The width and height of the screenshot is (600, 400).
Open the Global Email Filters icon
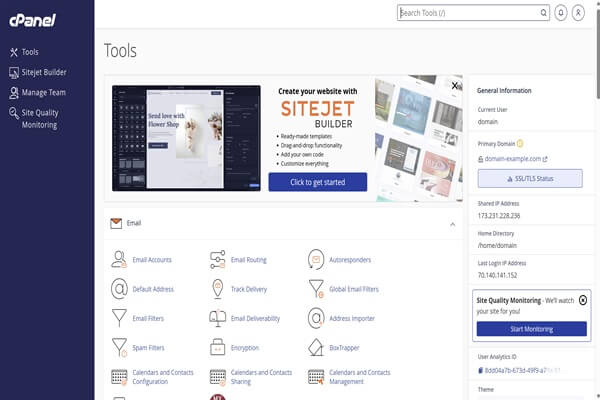pyautogui.click(x=316, y=289)
